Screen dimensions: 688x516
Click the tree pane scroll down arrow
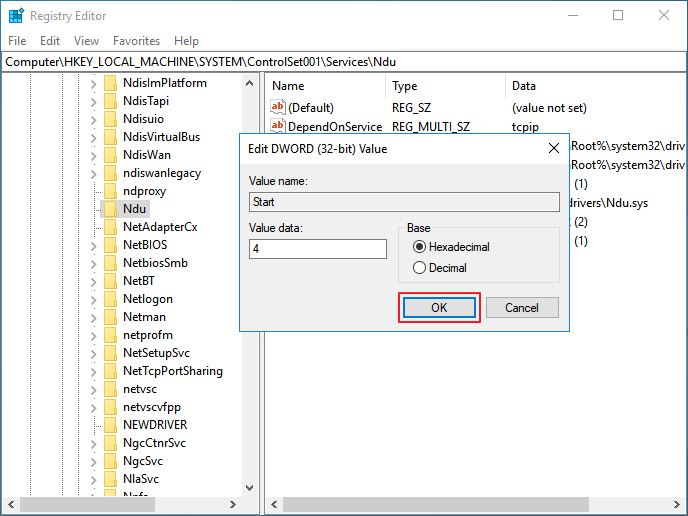click(x=250, y=488)
